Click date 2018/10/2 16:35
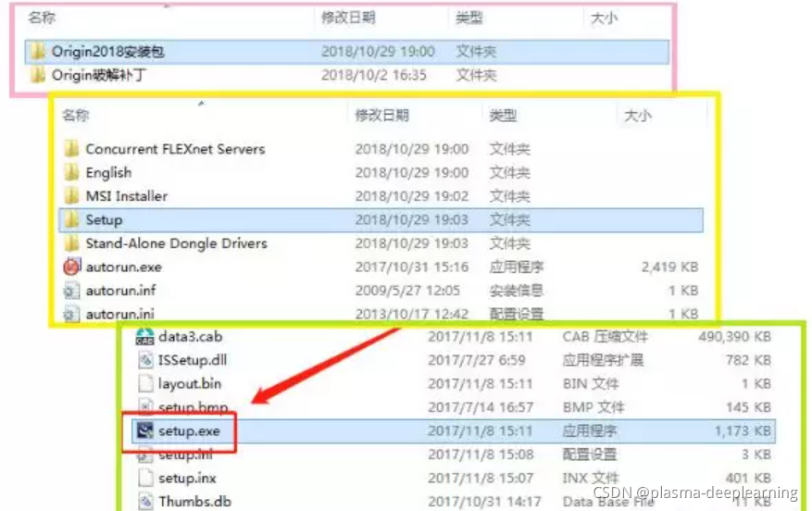 point(374,75)
